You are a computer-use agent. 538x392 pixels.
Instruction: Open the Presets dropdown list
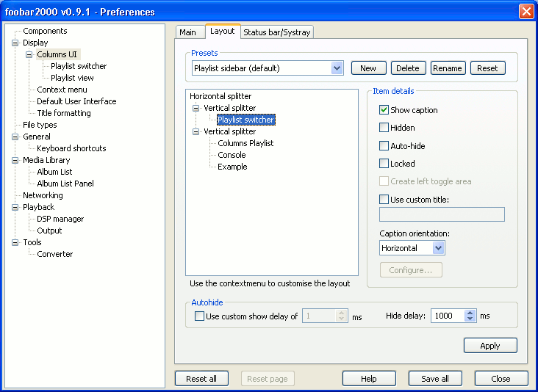click(337, 68)
